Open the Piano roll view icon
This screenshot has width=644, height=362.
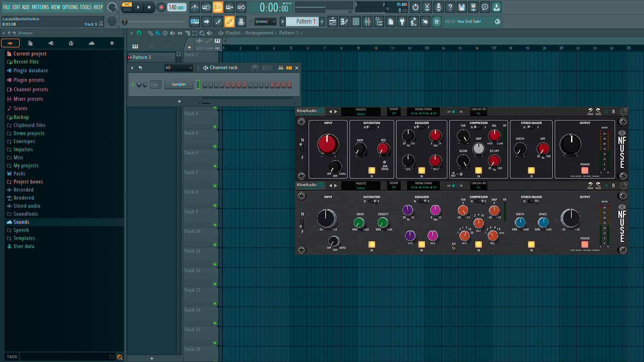[x=344, y=22]
